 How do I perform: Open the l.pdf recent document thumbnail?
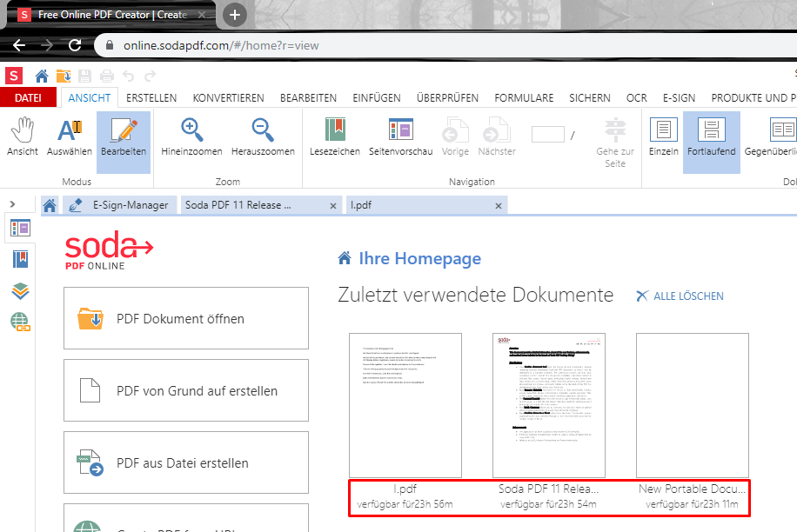point(405,405)
